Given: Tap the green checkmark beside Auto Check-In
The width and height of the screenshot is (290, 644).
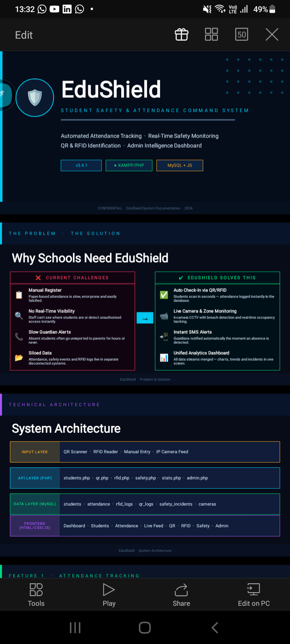Looking at the screenshot, I should tap(164, 295).
